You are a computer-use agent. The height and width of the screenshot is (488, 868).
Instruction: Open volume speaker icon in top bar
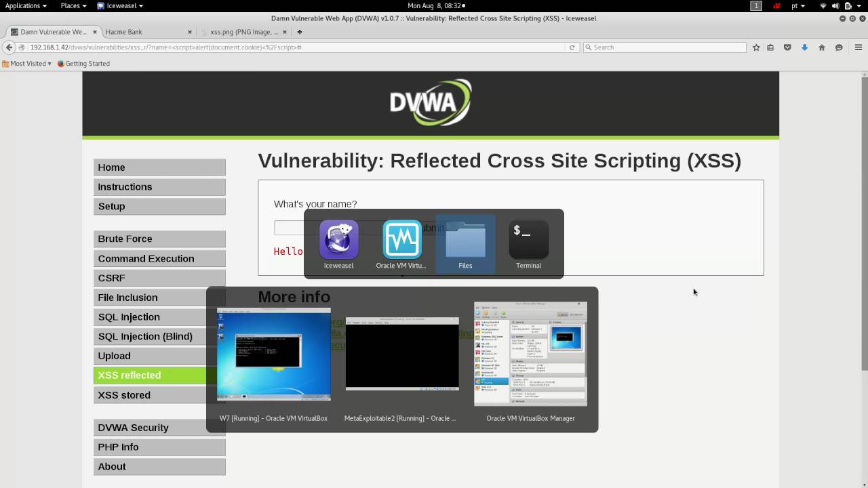(x=835, y=5)
